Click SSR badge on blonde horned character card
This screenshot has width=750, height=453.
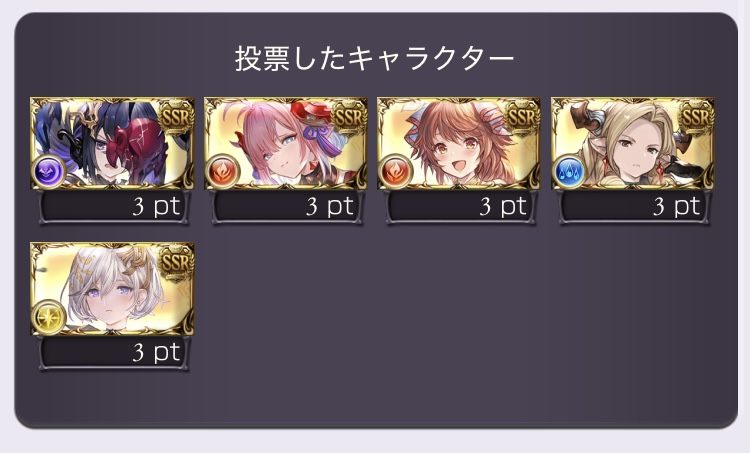pyautogui.click(x=696, y=116)
